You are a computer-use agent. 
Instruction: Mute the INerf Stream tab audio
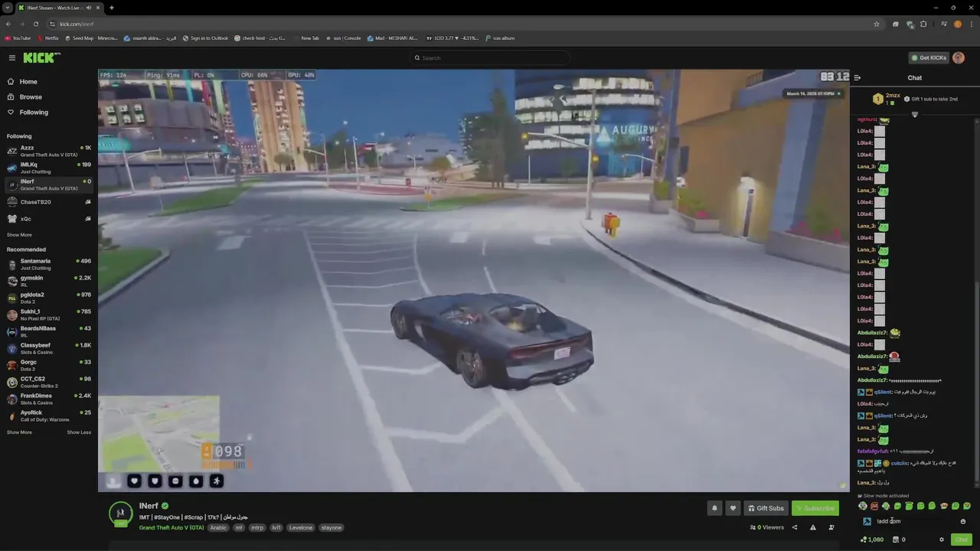coord(89,8)
